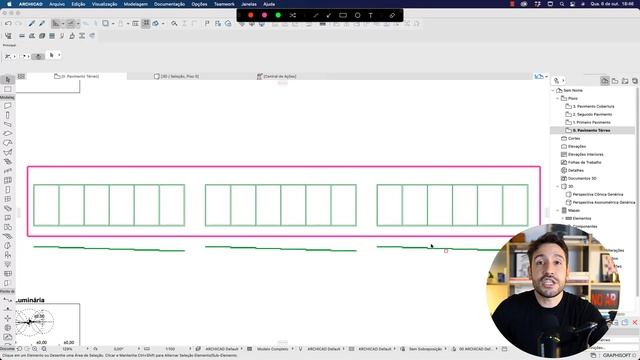This screenshot has width=640, height=360.
Task: Open the Layout Book icon in Navigator
Action: click(625, 81)
